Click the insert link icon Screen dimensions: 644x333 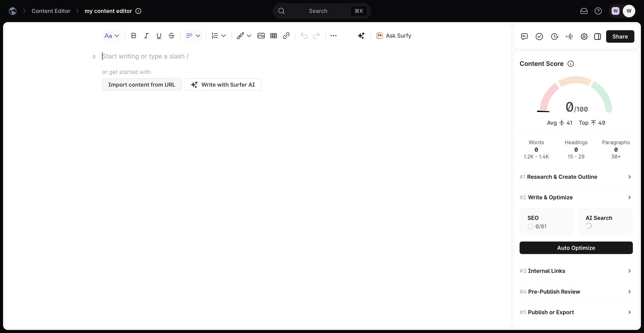pyautogui.click(x=286, y=36)
